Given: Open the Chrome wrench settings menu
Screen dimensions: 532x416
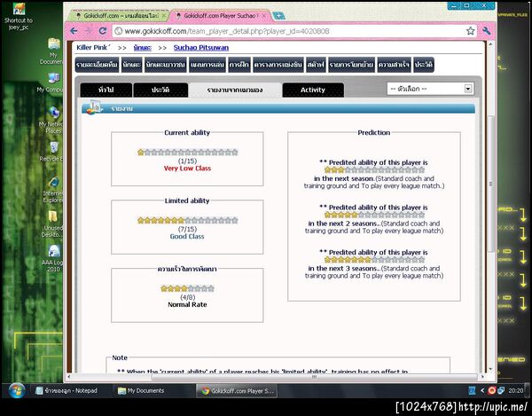Looking at the screenshot, I should coord(487,31).
